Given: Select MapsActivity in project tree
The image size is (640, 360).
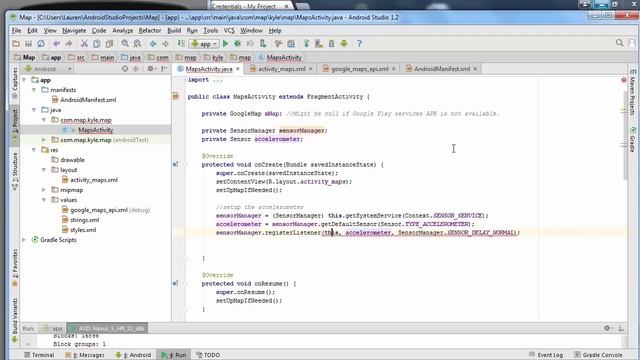Looking at the screenshot, I should pyautogui.click(x=96, y=130).
